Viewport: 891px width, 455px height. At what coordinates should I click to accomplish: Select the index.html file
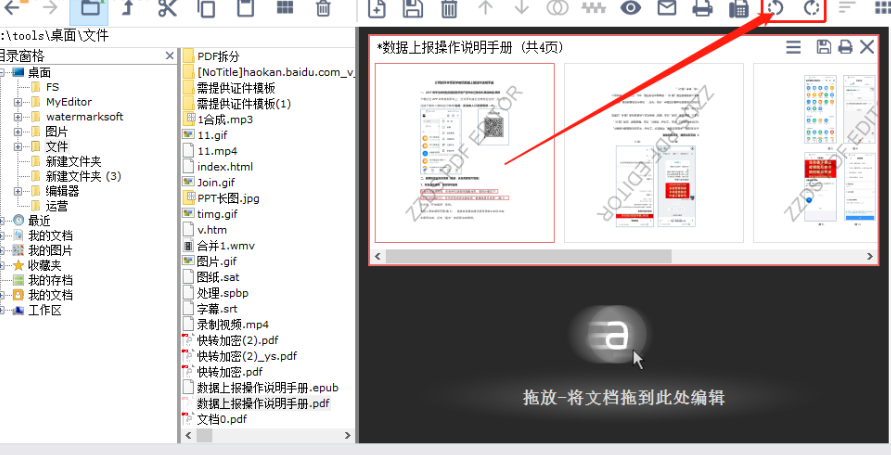(225, 167)
